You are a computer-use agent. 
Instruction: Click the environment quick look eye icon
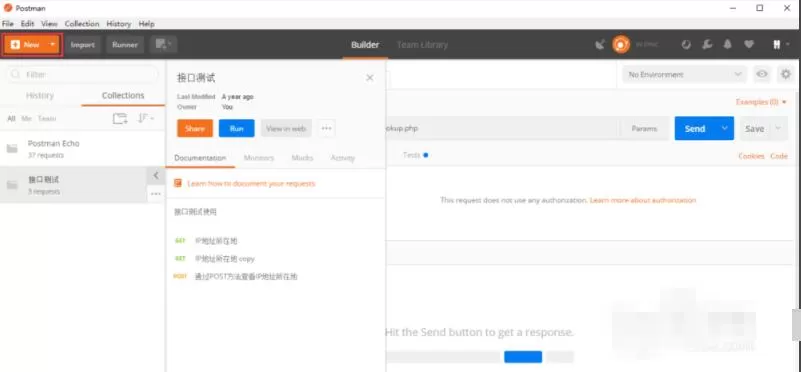coord(762,75)
